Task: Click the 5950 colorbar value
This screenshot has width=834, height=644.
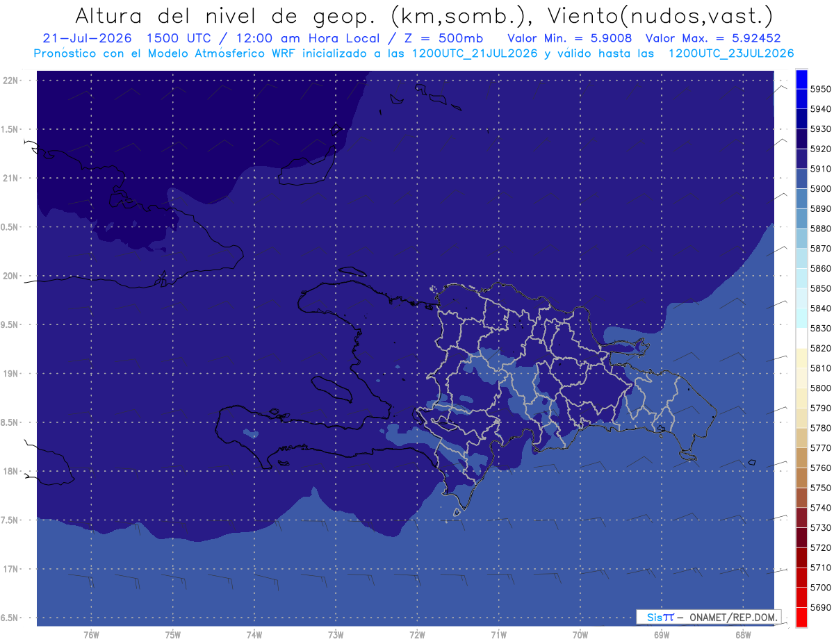Action: pyautogui.click(x=821, y=89)
